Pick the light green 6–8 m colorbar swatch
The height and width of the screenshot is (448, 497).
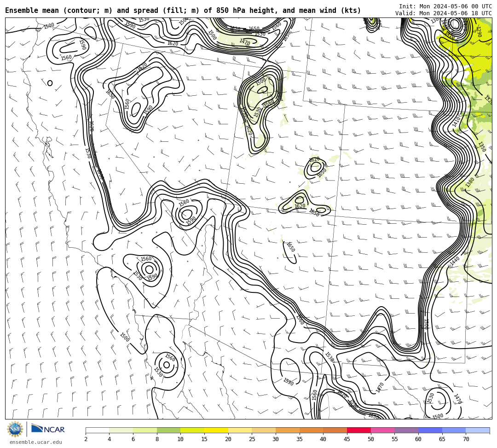point(145,430)
